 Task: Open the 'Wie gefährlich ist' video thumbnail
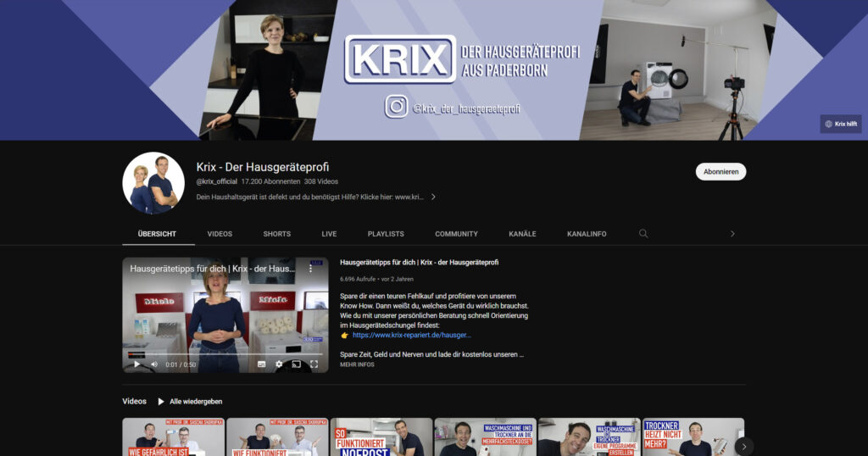point(173,437)
